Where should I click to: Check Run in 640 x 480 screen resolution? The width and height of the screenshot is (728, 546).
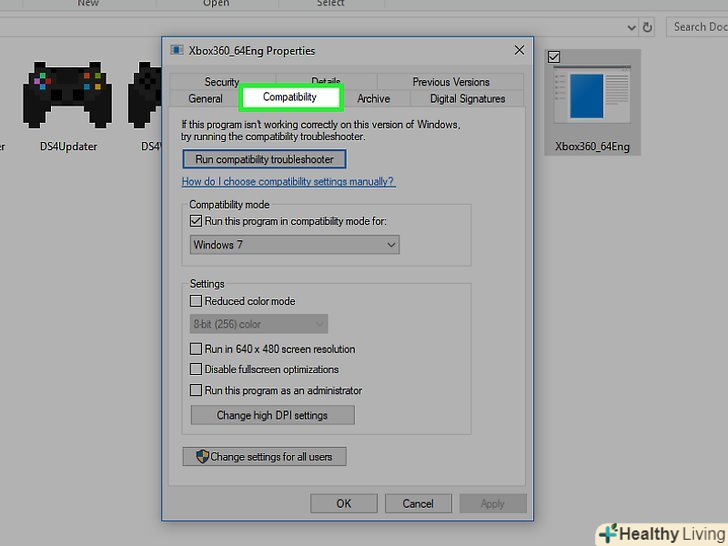[x=196, y=349]
